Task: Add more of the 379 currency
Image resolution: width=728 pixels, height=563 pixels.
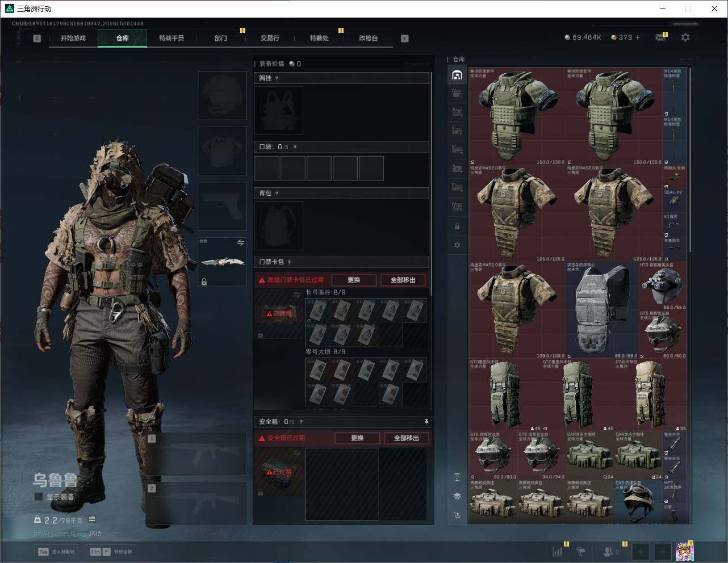Action: [x=638, y=37]
